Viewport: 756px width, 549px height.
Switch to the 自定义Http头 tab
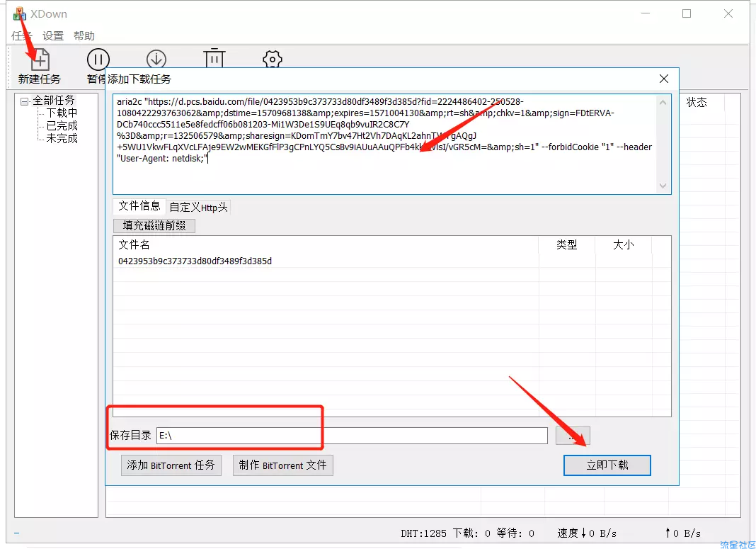198,208
